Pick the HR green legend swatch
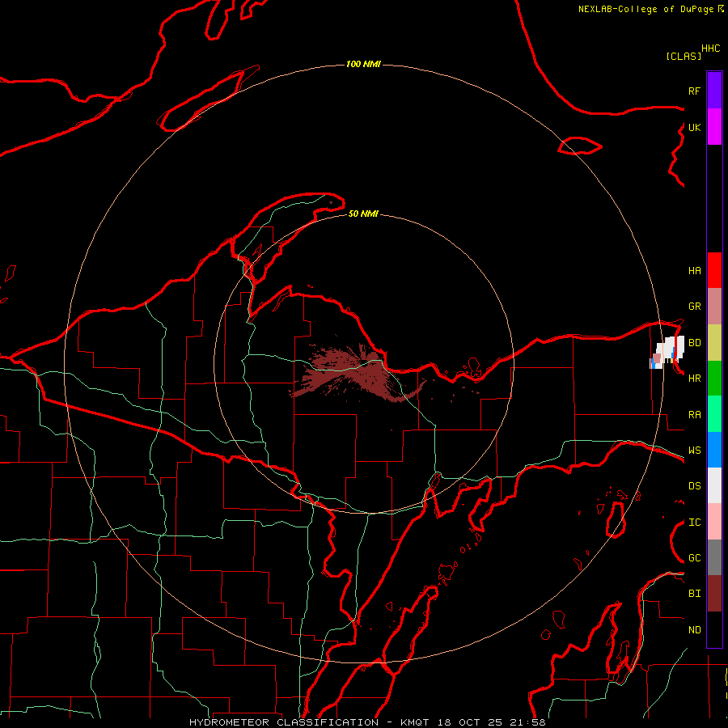This screenshot has width=728, height=728. click(x=714, y=379)
